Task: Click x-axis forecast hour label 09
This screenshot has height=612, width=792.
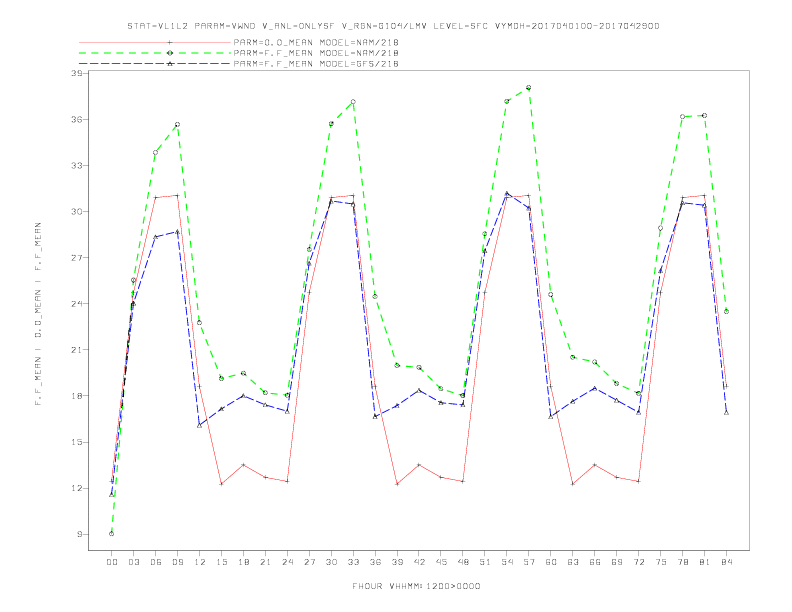Action: click(177, 562)
